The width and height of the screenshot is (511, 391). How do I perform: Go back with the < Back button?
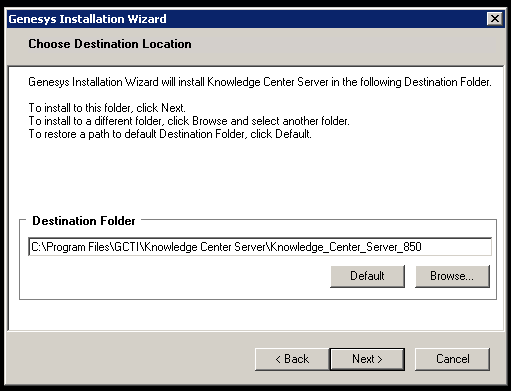click(292, 359)
